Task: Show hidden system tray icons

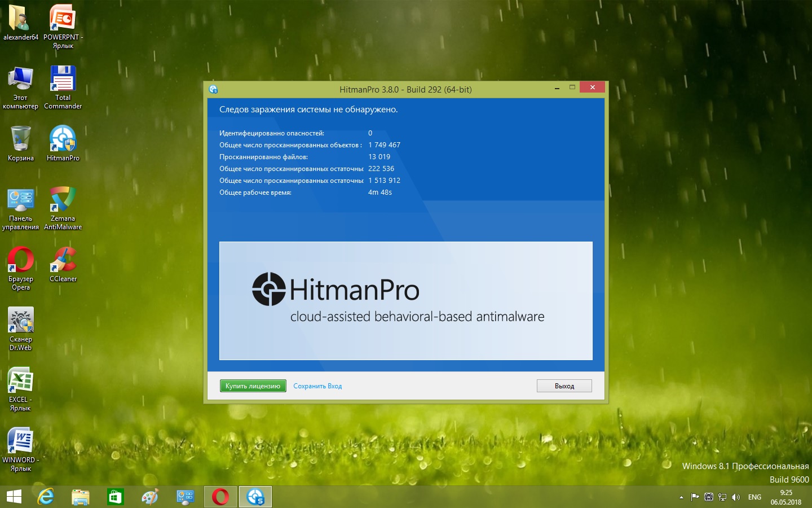Action: pyautogui.click(x=681, y=497)
